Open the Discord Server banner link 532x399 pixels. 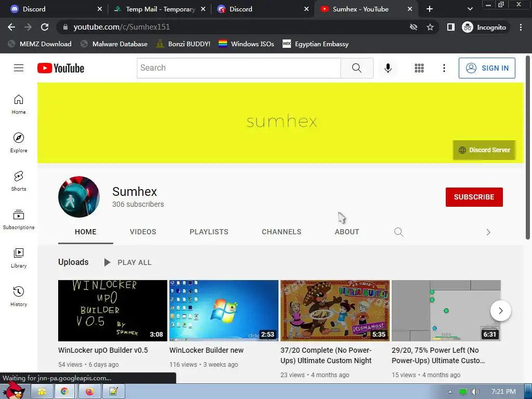484,150
